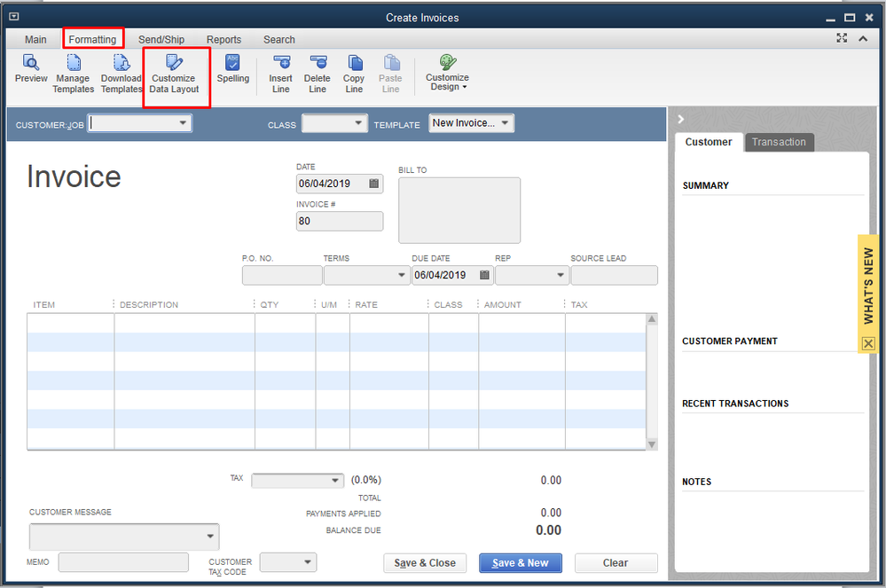The width and height of the screenshot is (886, 588).
Task: Select the Customer tab in the side panel
Action: 709,142
